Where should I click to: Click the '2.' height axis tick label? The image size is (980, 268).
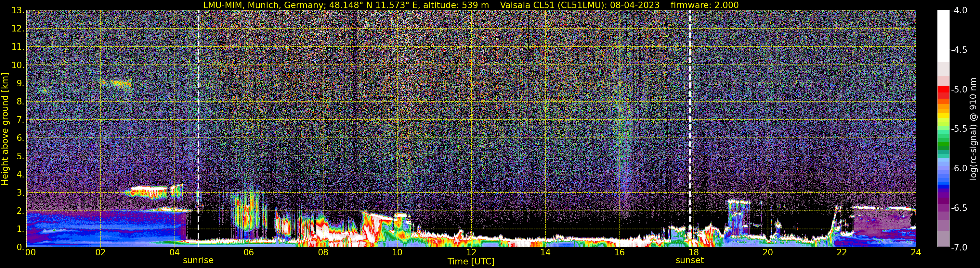[20, 211]
